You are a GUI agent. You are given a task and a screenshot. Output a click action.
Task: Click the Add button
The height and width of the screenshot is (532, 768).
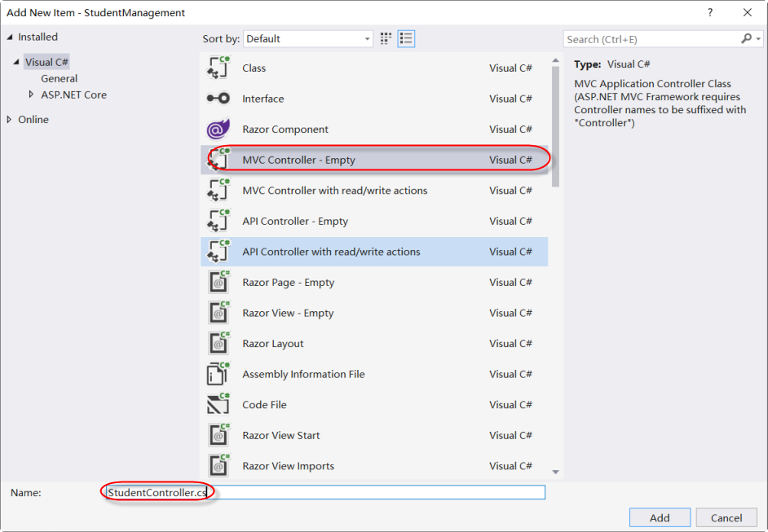[659, 517]
